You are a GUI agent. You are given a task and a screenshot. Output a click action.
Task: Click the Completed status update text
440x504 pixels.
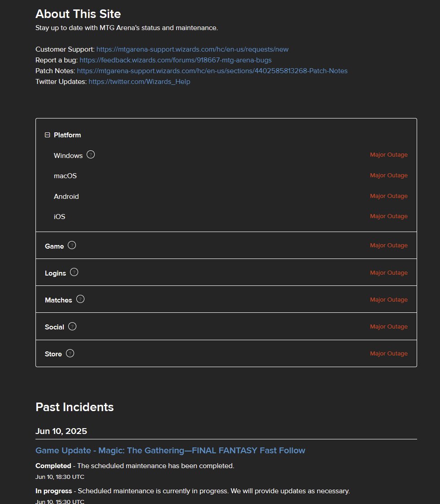pos(135,466)
